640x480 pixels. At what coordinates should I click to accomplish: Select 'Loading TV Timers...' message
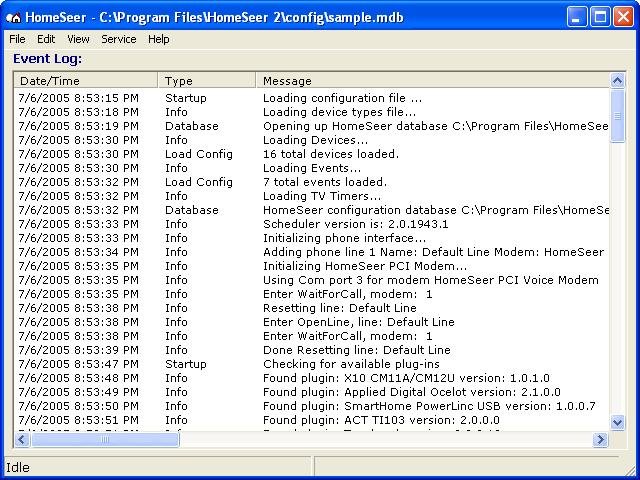[322, 196]
